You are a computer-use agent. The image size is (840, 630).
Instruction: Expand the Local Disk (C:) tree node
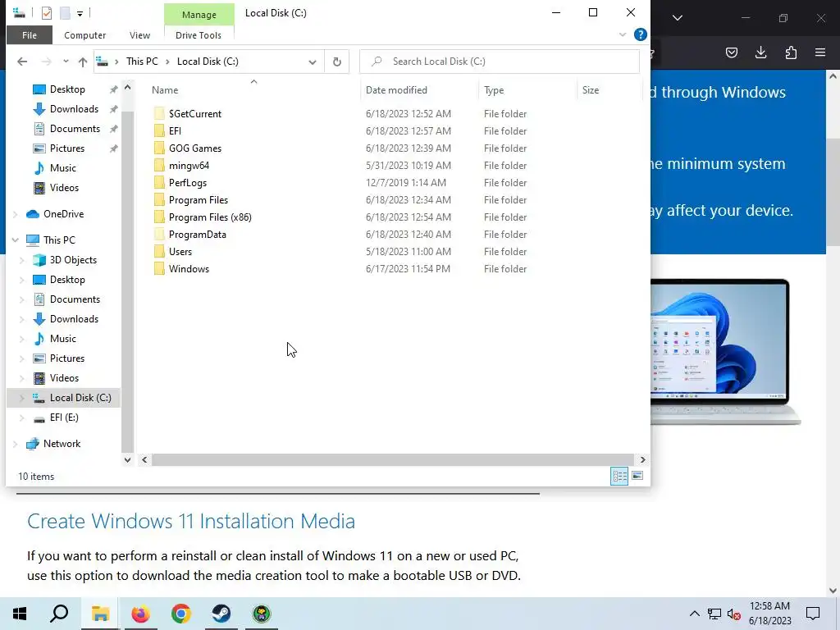point(22,398)
